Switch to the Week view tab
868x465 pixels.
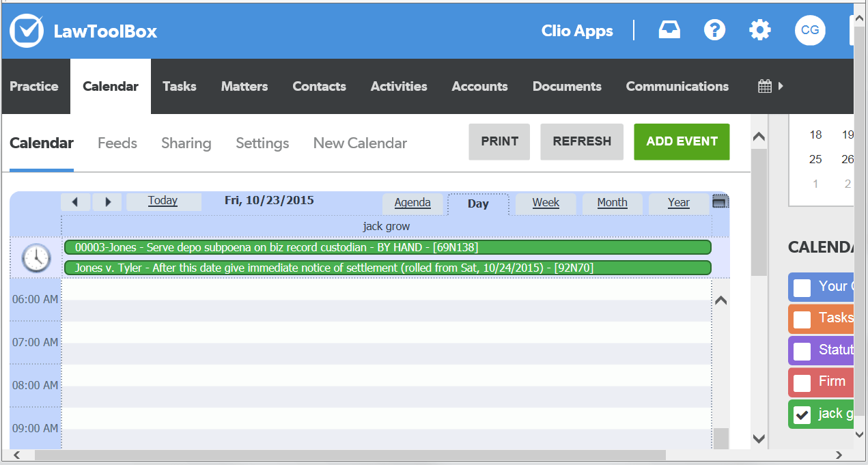pos(545,203)
